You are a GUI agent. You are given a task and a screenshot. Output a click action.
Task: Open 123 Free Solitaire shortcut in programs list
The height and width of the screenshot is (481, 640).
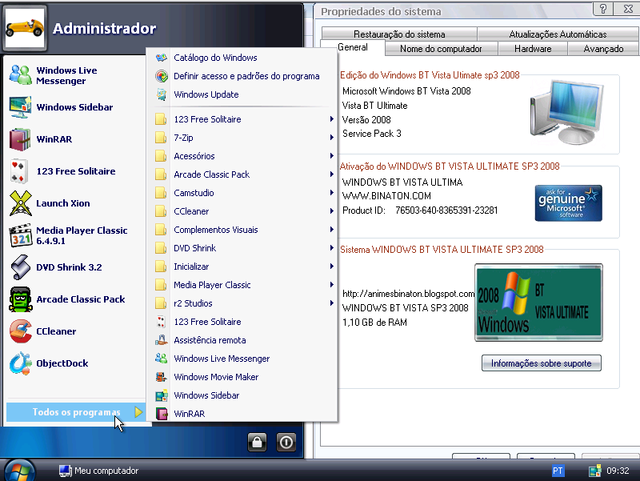[x=242, y=322]
